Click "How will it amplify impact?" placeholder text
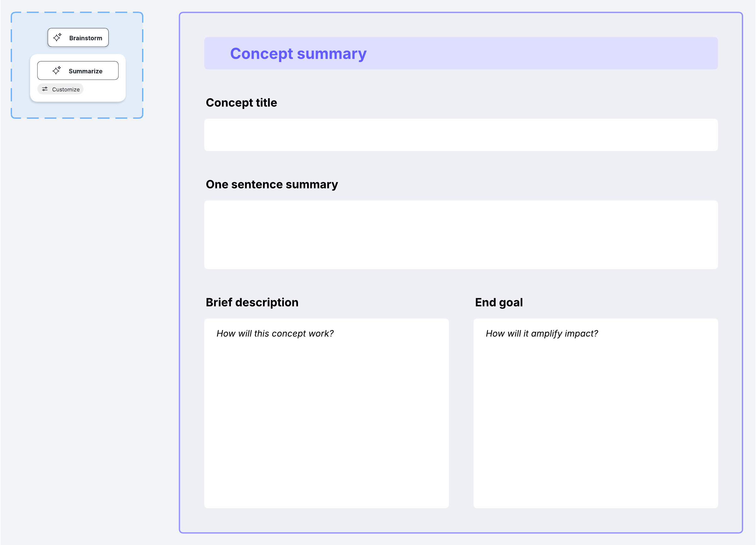Viewport: 756px width, 545px height. [x=542, y=333]
